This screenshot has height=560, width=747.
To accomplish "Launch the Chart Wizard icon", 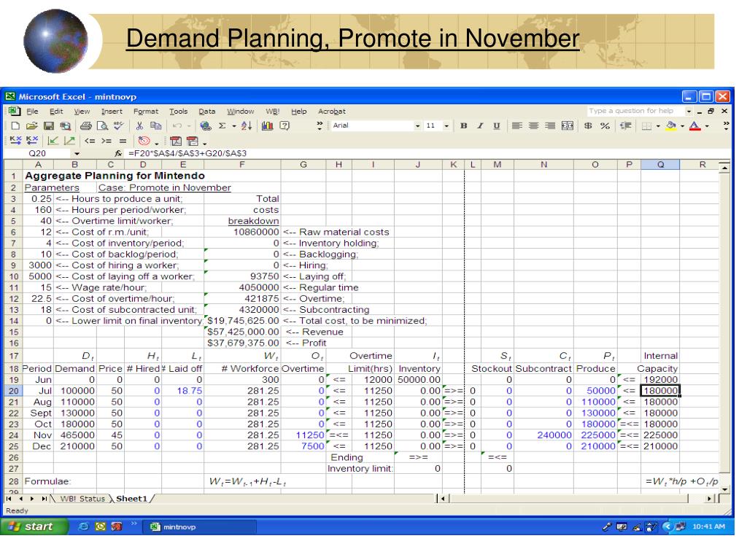I will tap(268, 125).
